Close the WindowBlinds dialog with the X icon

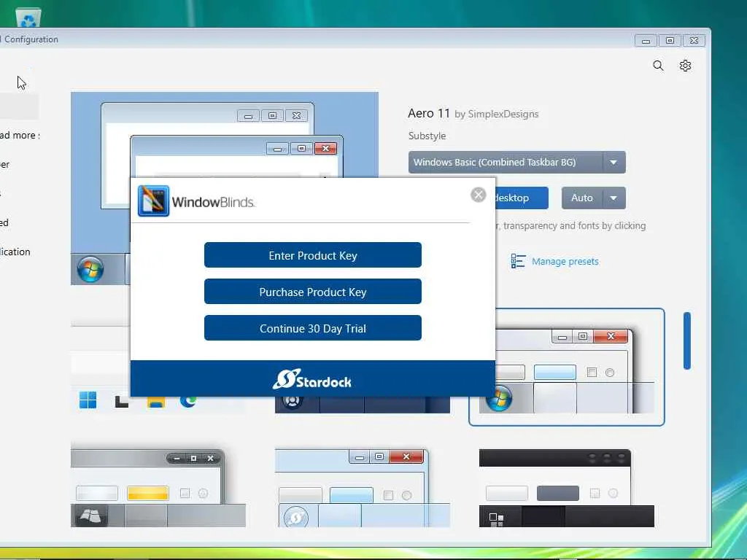point(478,195)
